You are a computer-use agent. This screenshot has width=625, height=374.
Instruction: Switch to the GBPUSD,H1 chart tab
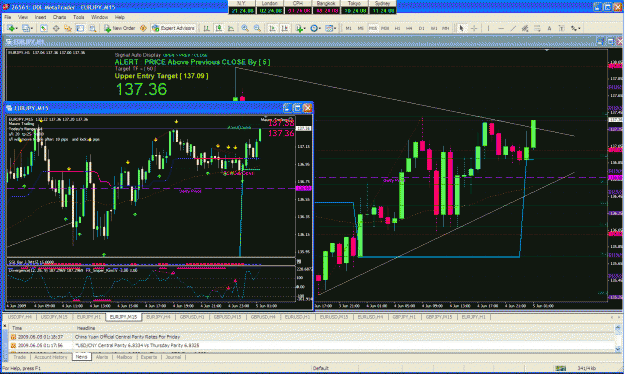[x=192, y=317]
